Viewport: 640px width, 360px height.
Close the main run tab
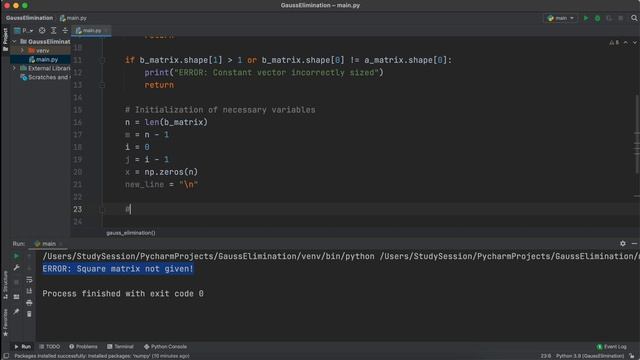(61, 244)
